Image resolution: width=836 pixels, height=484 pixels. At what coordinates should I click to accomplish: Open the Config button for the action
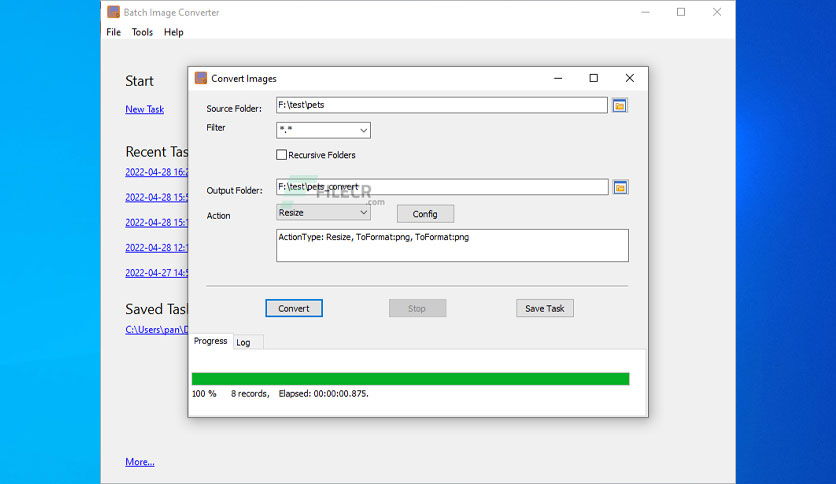[x=425, y=214]
